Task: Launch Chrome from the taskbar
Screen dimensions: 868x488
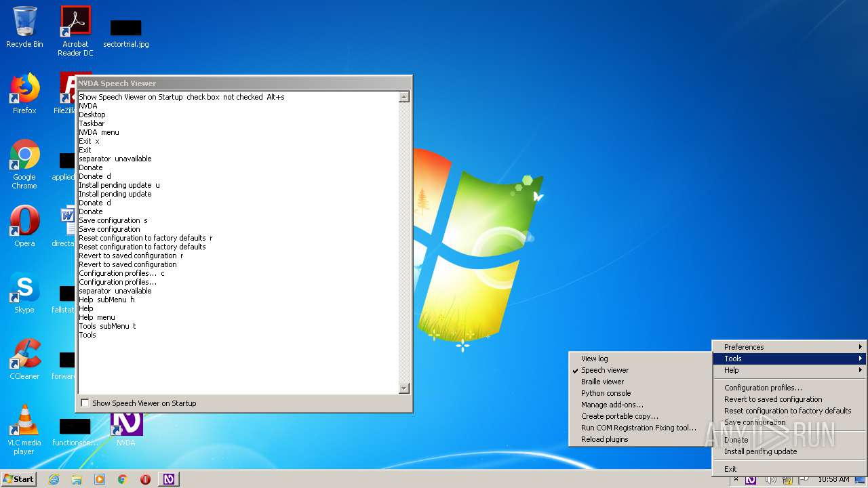Action: click(x=123, y=479)
